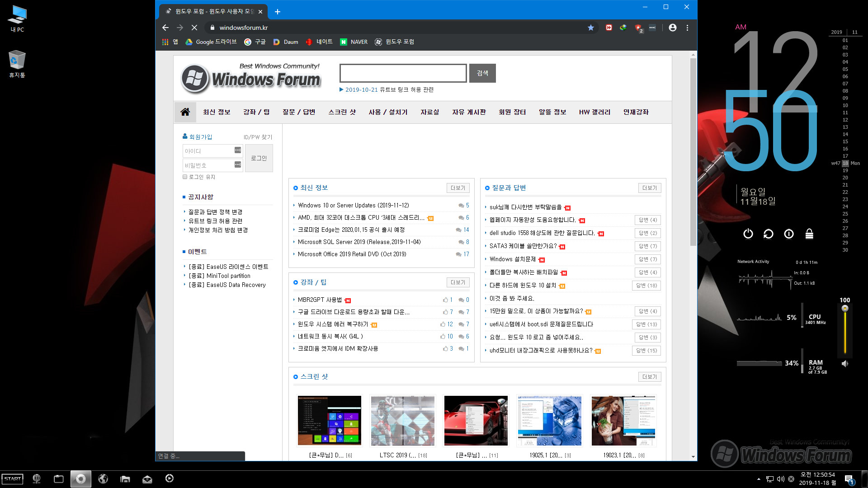Open the MBR2GPT 사용법 post
This screenshot has width=868, height=488.
pyautogui.click(x=320, y=300)
